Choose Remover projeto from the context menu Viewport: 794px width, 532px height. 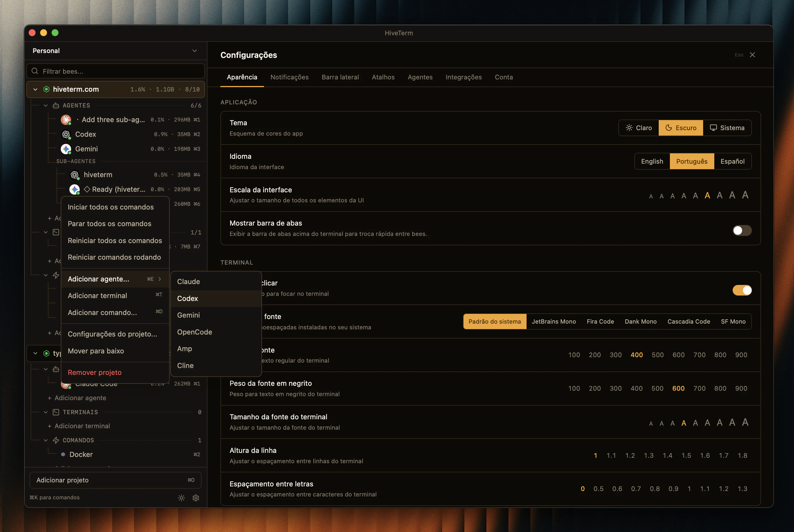95,372
